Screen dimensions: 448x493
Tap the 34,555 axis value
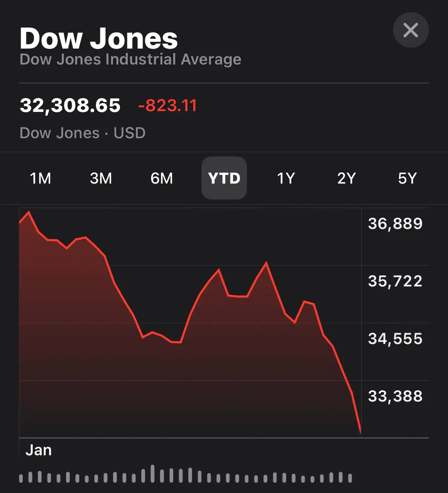point(395,339)
